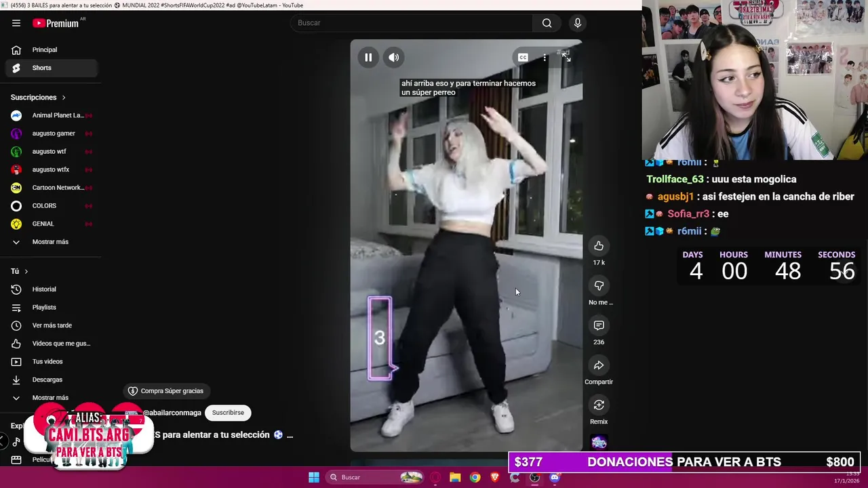Screen dimensions: 868x488
Task: Enter fullscreen for the Short
Action: click(566, 58)
